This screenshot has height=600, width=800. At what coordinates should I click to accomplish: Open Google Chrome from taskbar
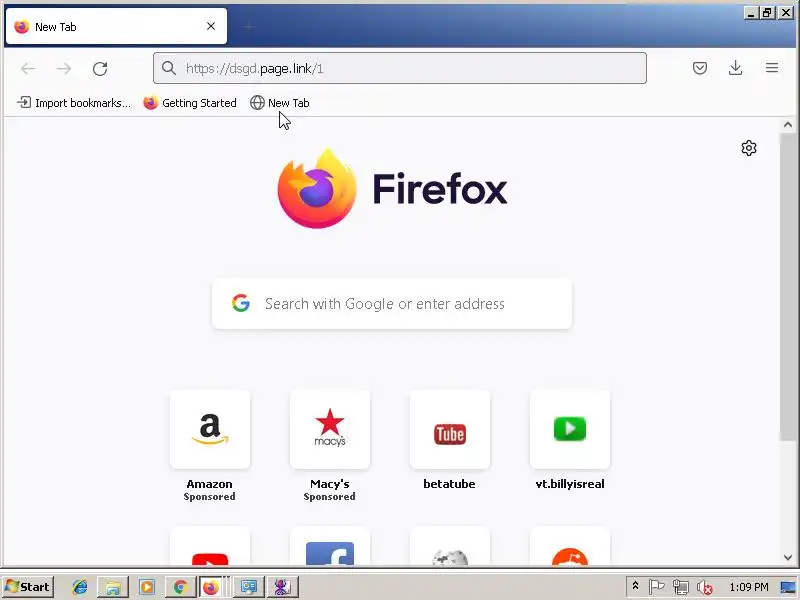180,587
